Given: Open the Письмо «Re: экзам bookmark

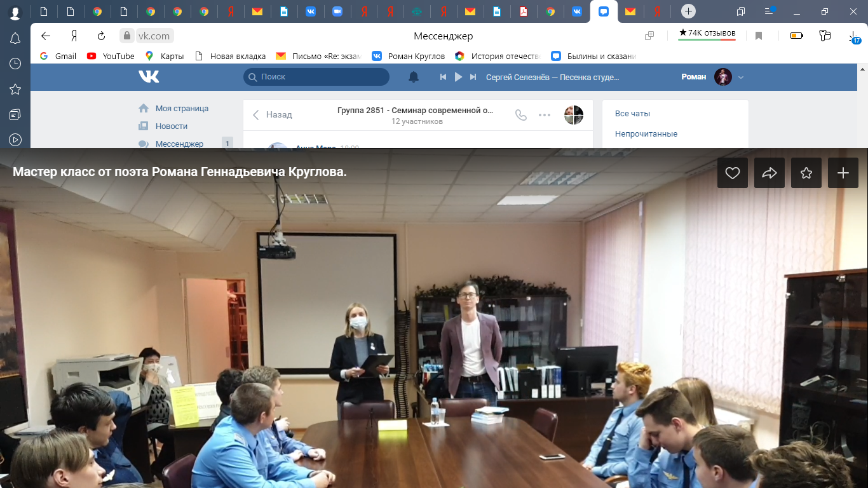Looking at the screenshot, I should [318, 56].
